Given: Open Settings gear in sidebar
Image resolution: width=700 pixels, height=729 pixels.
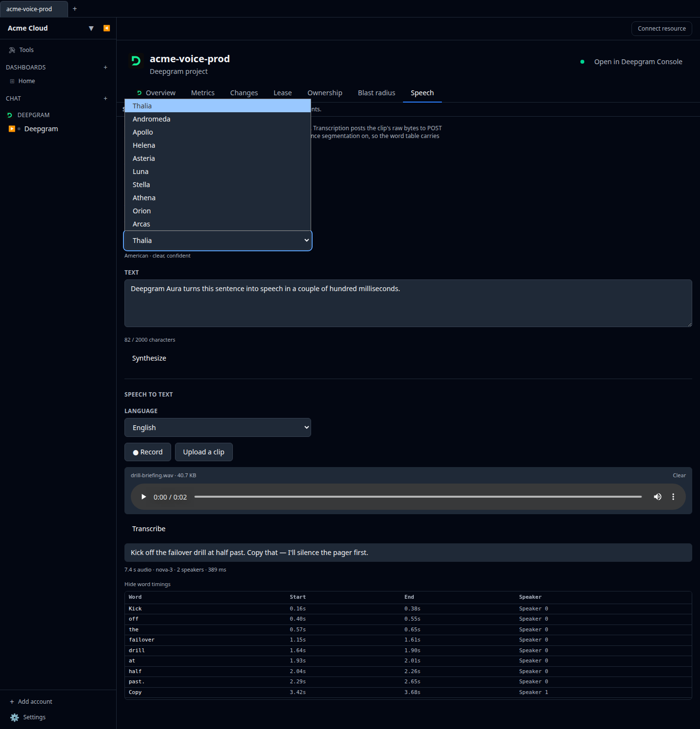Looking at the screenshot, I should (28, 717).
